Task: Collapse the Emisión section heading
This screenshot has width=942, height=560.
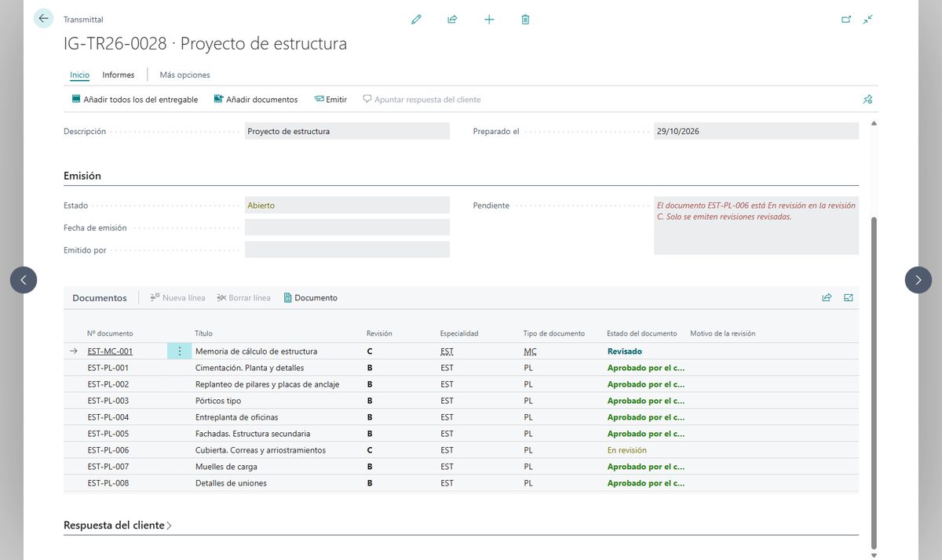Action: 82,176
